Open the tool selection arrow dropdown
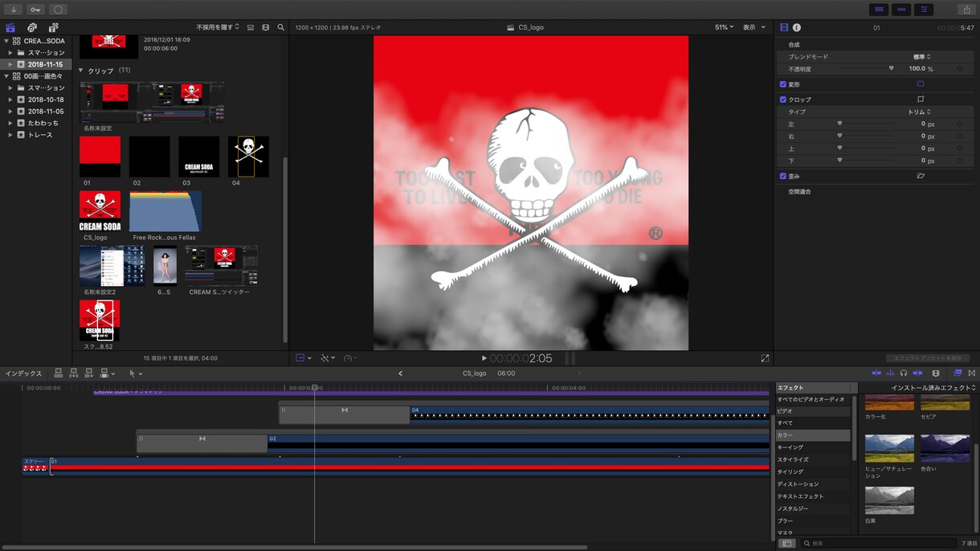The height and width of the screenshot is (551, 980). 136,373
